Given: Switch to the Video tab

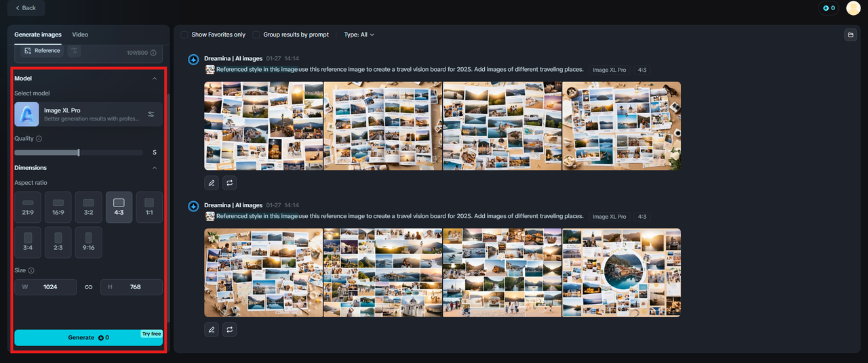Looking at the screenshot, I should click(x=80, y=35).
